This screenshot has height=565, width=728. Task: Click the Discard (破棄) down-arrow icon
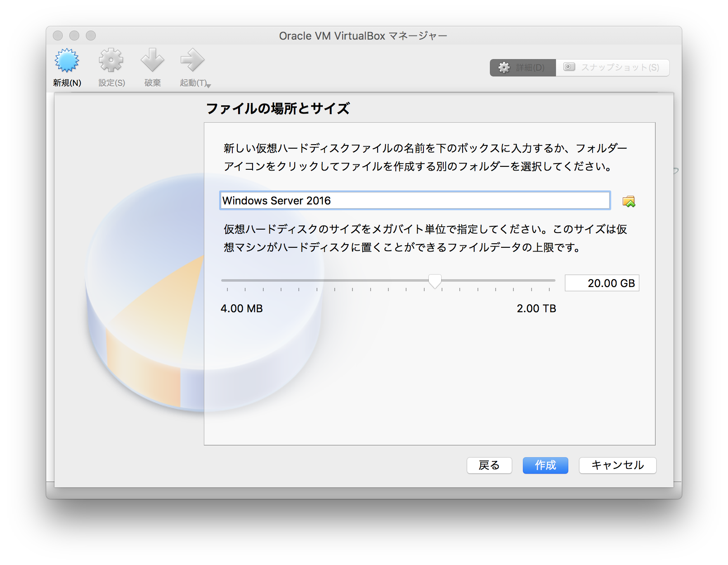tap(152, 60)
